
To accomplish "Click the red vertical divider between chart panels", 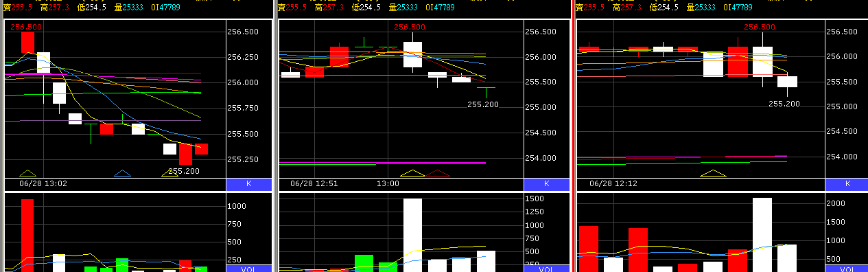I will tap(573, 136).
